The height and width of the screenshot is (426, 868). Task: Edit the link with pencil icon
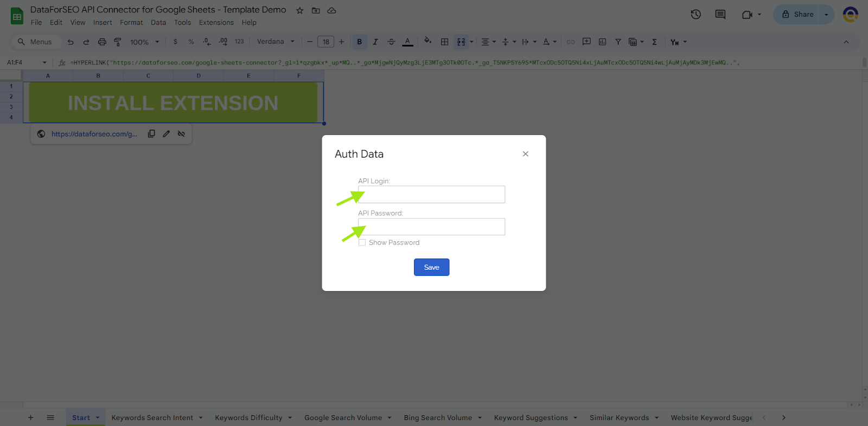167,134
